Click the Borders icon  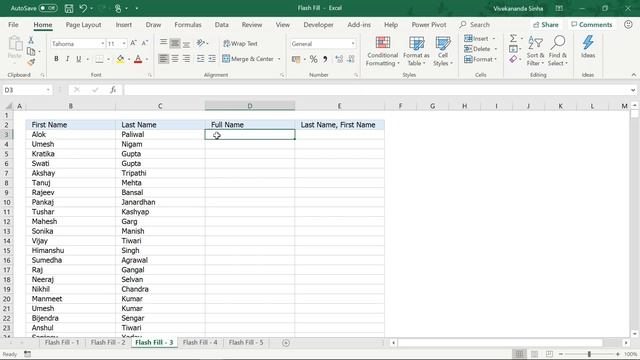99,59
